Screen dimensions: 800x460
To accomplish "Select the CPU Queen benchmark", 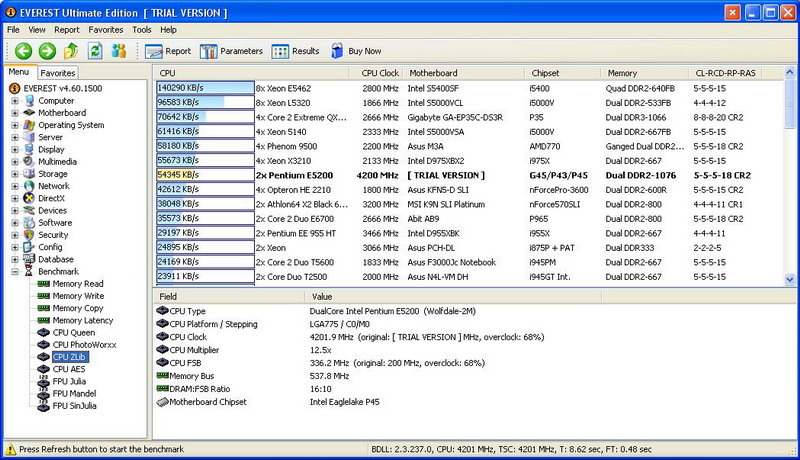I will point(73,333).
